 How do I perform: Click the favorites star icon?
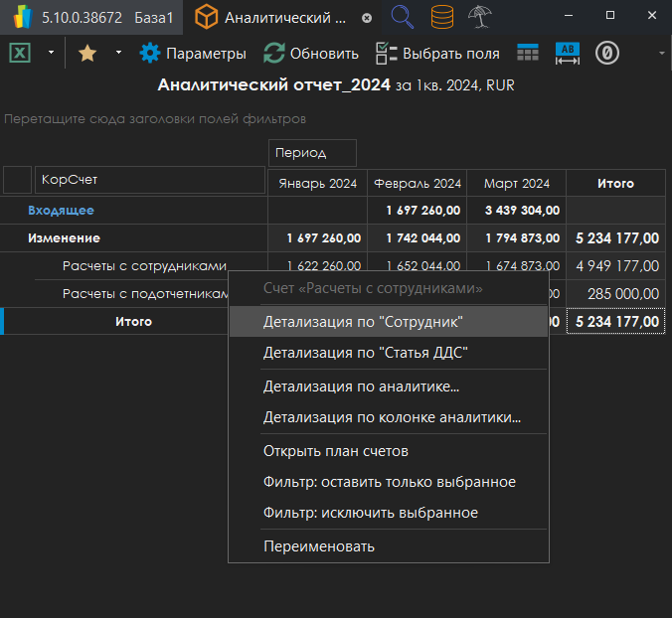(87, 54)
